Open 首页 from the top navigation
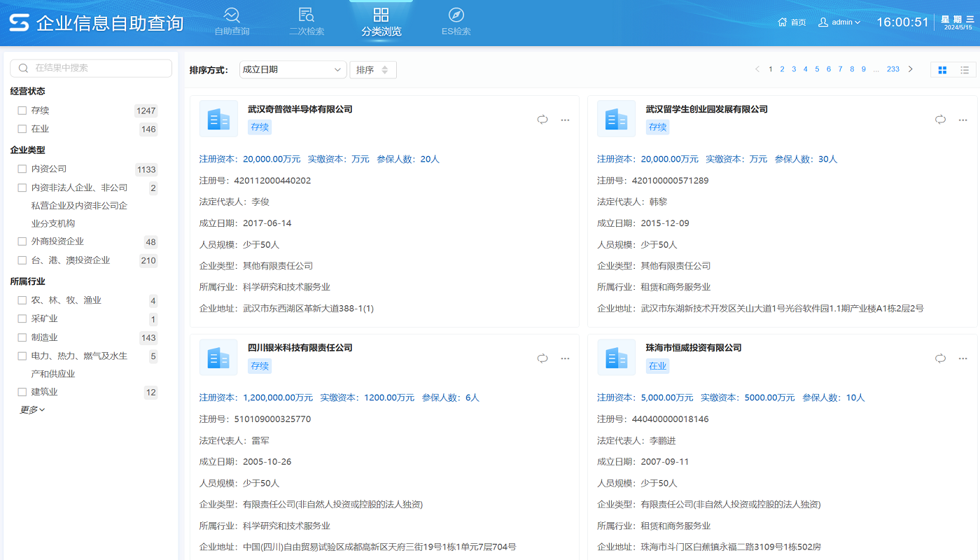This screenshot has width=980, height=560. pyautogui.click(x=798, y=22)
